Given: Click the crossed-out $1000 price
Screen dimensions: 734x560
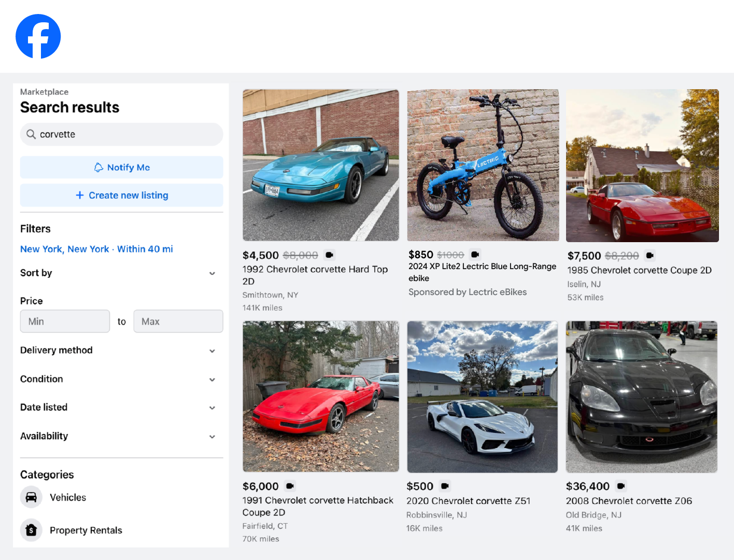Looking at the screenshot, I should pos(450,255).
